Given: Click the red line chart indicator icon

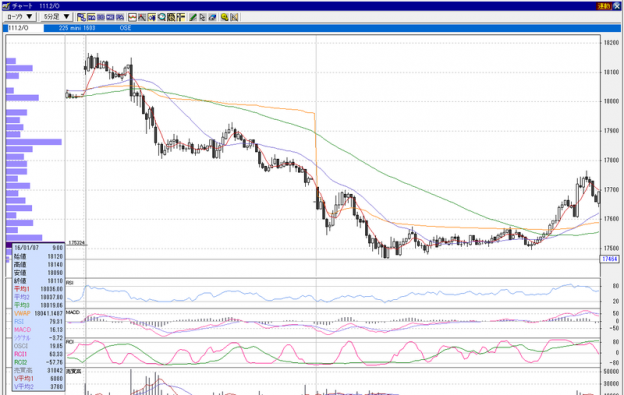Looking at the screenshot, I should point(132,17).
